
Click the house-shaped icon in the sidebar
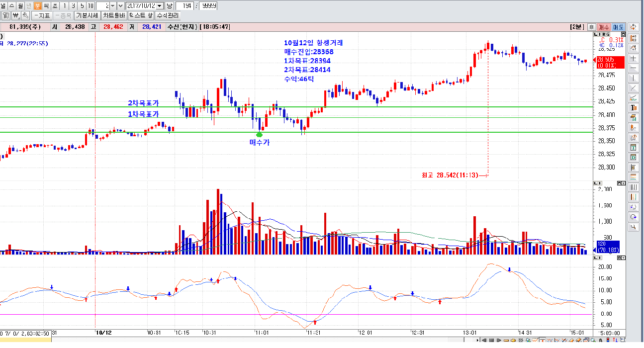coord(634,48)
